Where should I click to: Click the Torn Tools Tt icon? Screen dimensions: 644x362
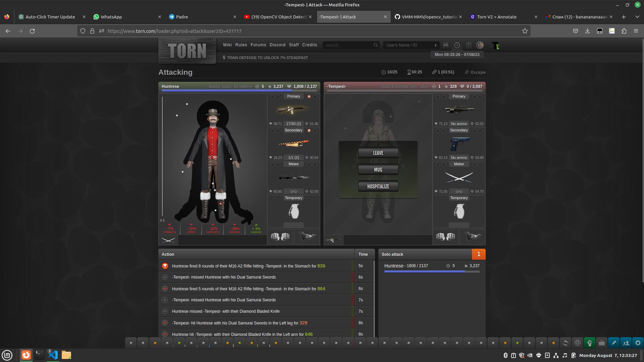pos(495,45)
